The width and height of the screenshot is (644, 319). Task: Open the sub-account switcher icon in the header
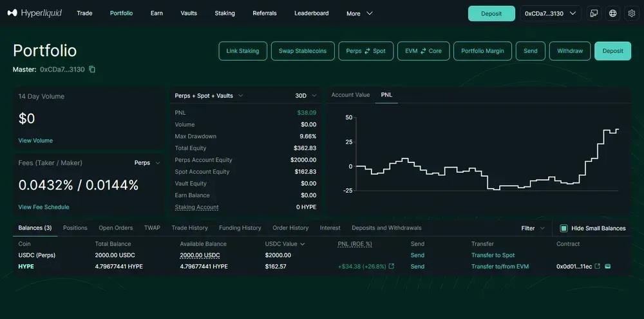click(x=594, y=14)
